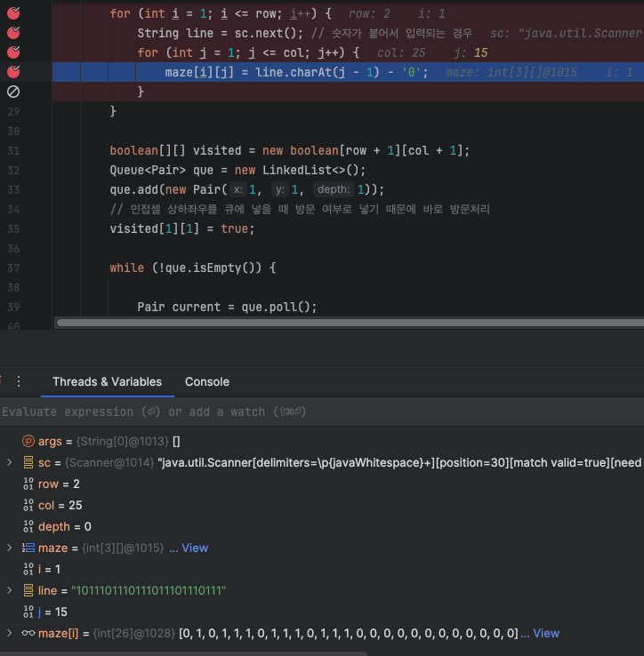The height and width of the screenshot is (656, 644).
Task: Select the depth = 0 variable
Action: tap(322, 526)
